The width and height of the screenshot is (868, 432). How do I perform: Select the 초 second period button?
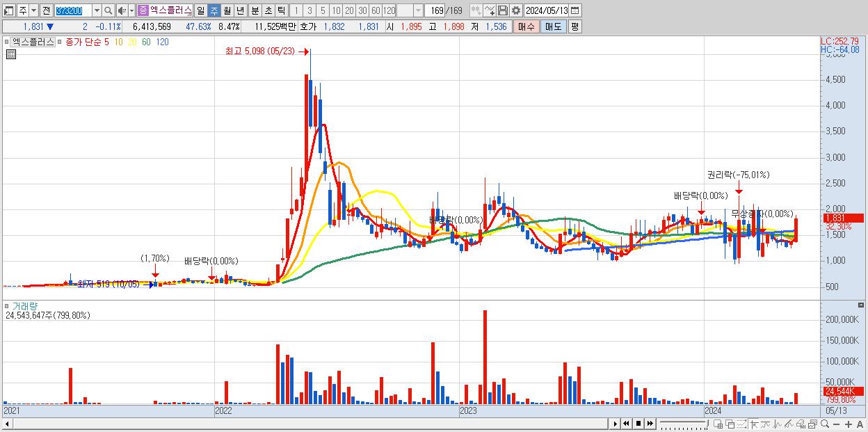tap(268, 10)
